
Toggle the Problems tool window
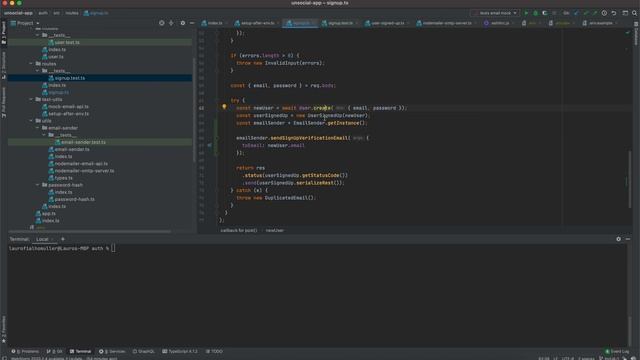pyautogui.click(x=25, y=351)
